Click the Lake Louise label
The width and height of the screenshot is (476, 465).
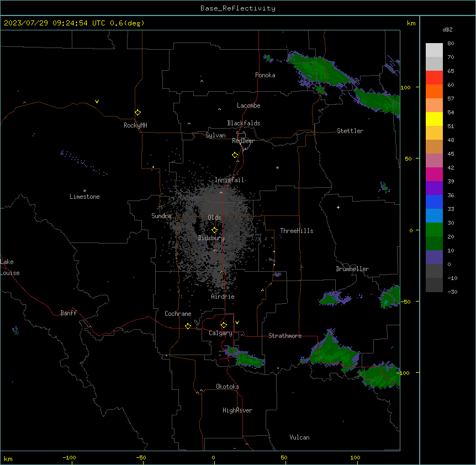[10, 267]
